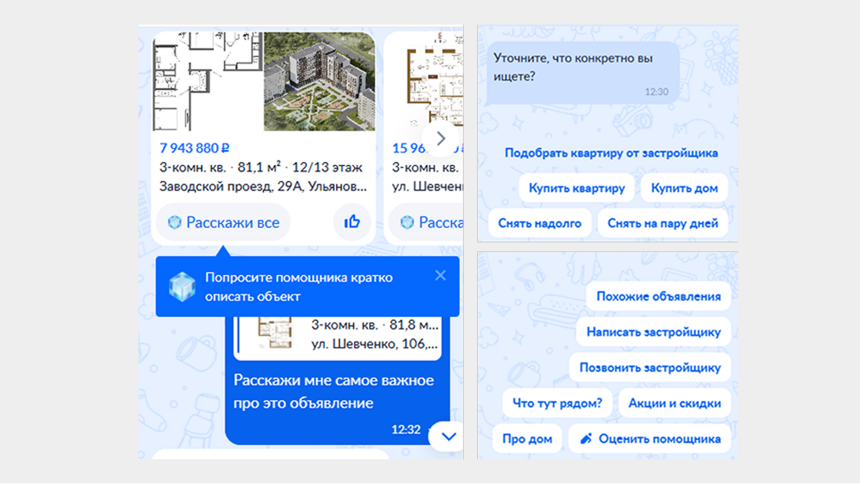Screen dimensions: 860x504
Task: Click the 12:32 timestamp on sent message
Action: (x=406, y=430)
